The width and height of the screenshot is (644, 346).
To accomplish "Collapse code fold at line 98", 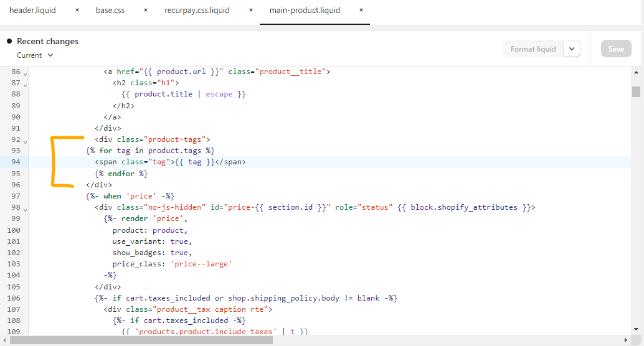I will (26, 210).
